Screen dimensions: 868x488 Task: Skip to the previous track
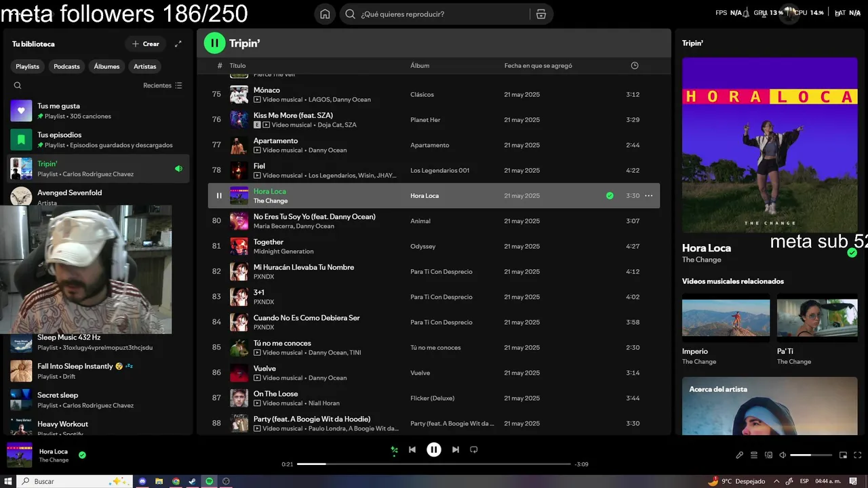(412, 449)
